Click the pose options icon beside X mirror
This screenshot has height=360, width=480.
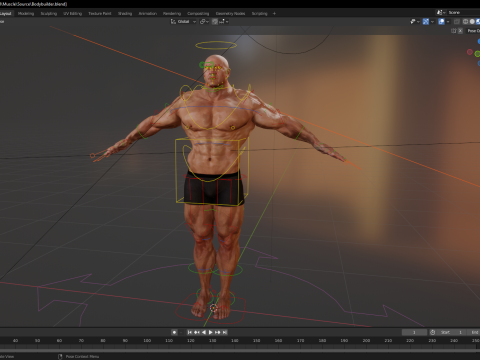[x=454, y=31]
